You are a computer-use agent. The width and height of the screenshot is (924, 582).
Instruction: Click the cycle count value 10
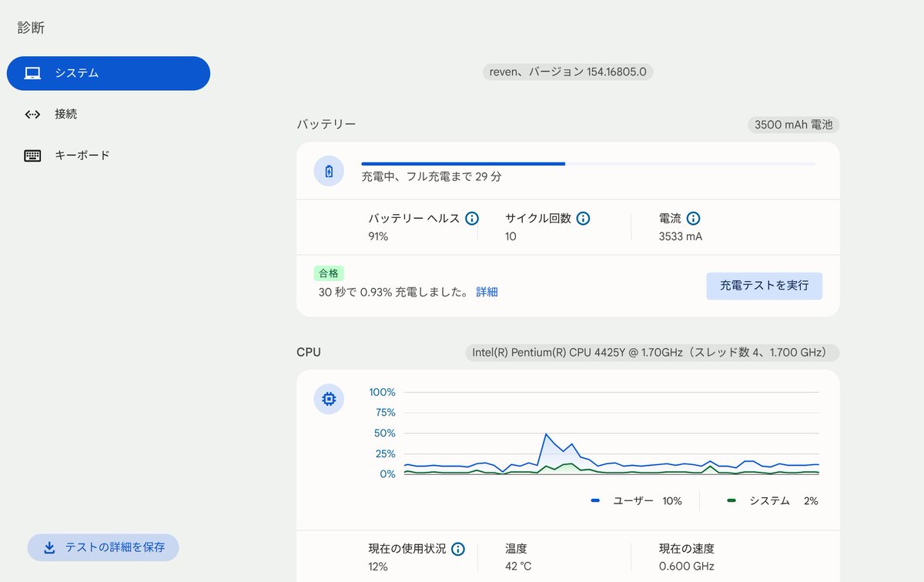(x=511, y=236)
